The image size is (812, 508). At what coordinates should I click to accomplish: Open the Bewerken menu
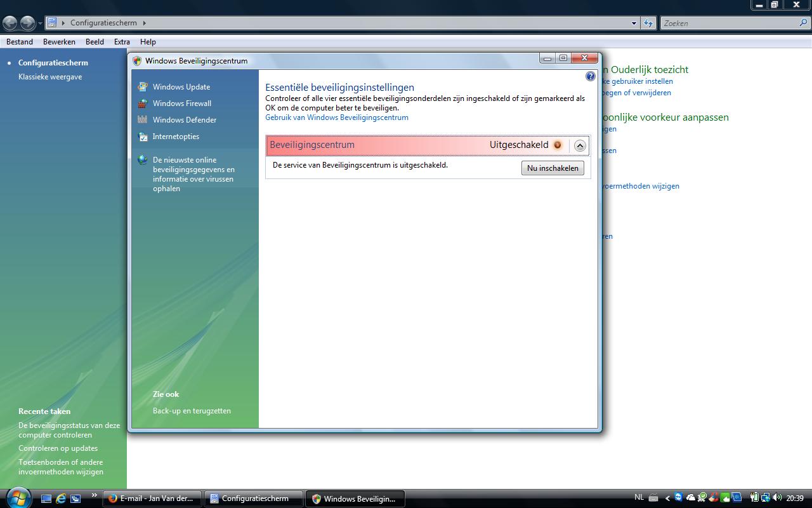(59, 42)
